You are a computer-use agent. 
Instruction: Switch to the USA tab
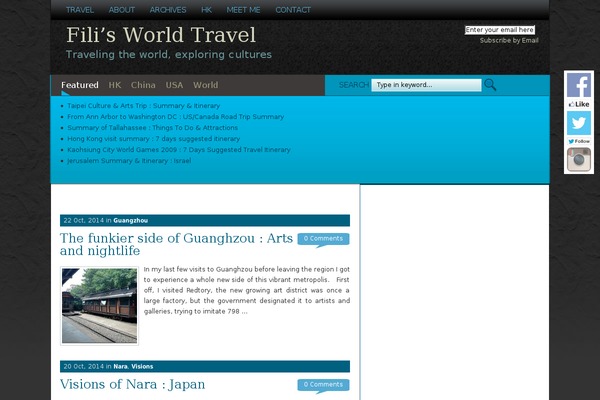(174, 85)
